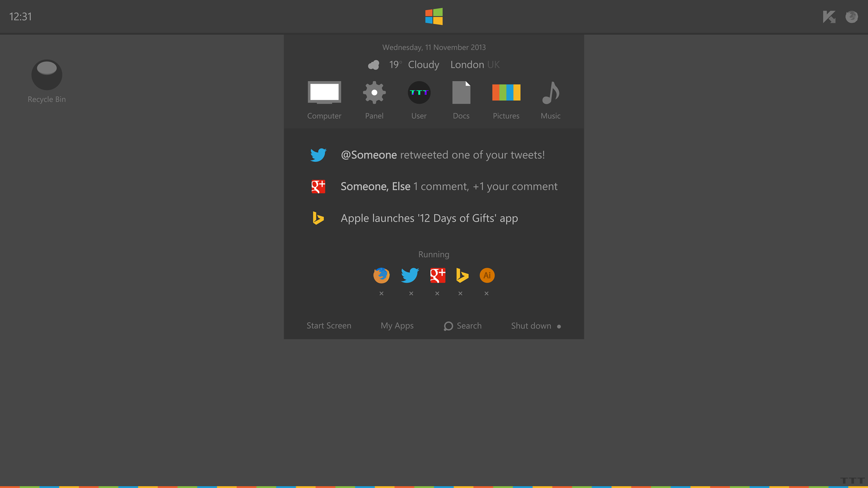
Task: Open the Google+ app
Action: [436, 275]
